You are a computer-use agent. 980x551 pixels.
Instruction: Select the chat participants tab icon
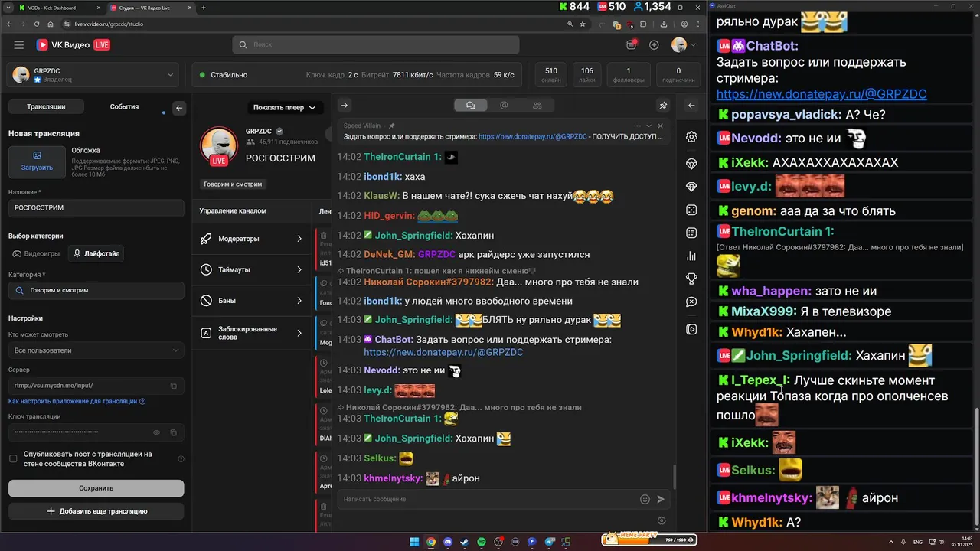(x=537, y=106)
